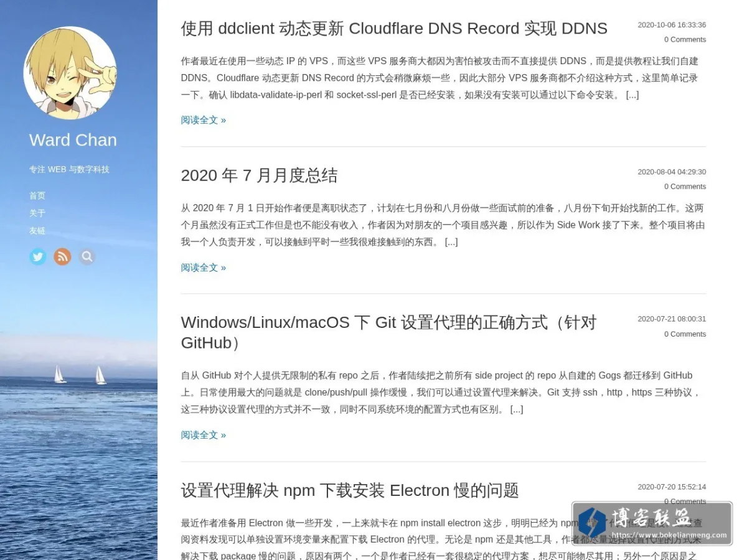Image resolution: width=747 pixels, height=560 pixels.
Task: Click 阅读全文 under the 月度总结 post
Action: coord(204,268)
